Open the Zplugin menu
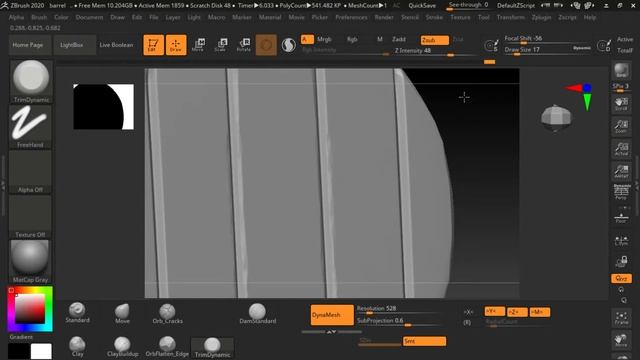This screenshot has width=640, height=360. (542, 18)
